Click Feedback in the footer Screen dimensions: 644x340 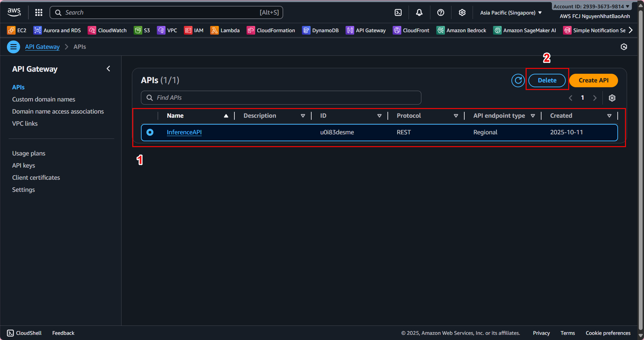(63, 333)
